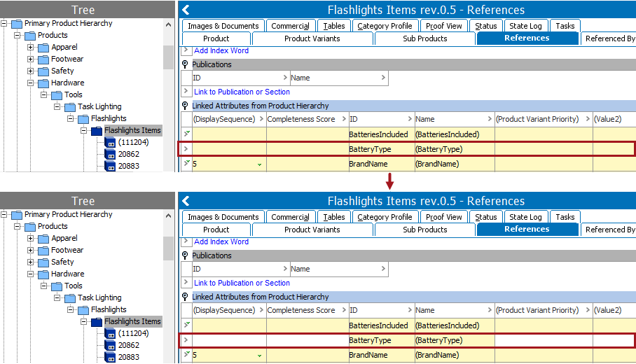The height and width of the screenshot is (364, 636).
Task: Select the BatteryType ID cell in lower table
Action: point(381,340)
